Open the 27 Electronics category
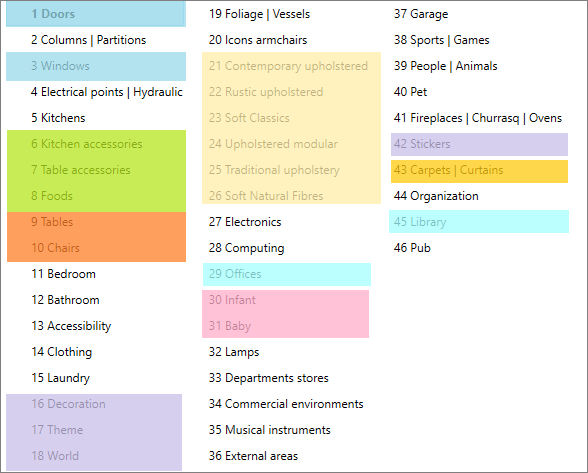 pyautogui.click(x=245, y=222)
